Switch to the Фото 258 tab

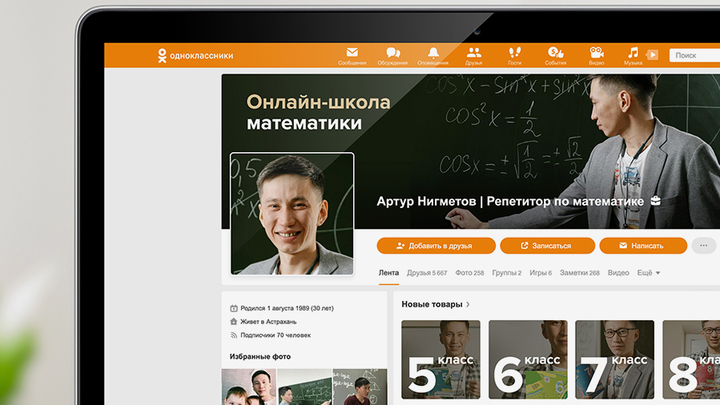pos(469,273)
